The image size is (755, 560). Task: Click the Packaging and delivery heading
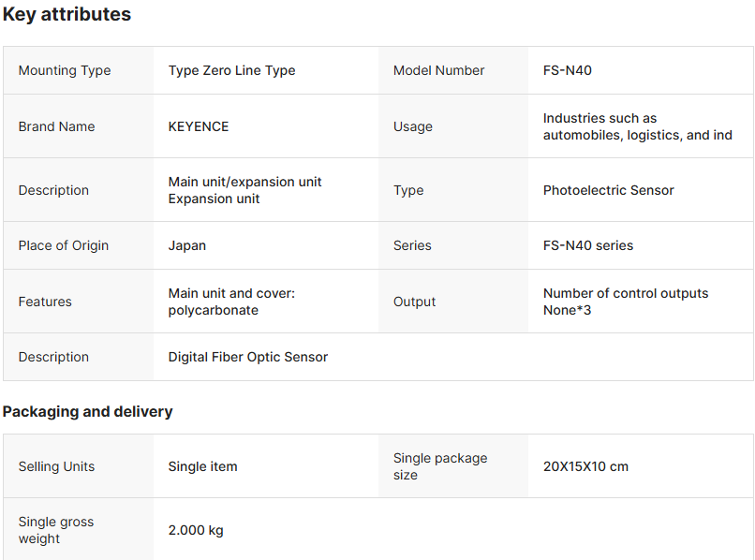pyautogui.click(x=87, y=412)
